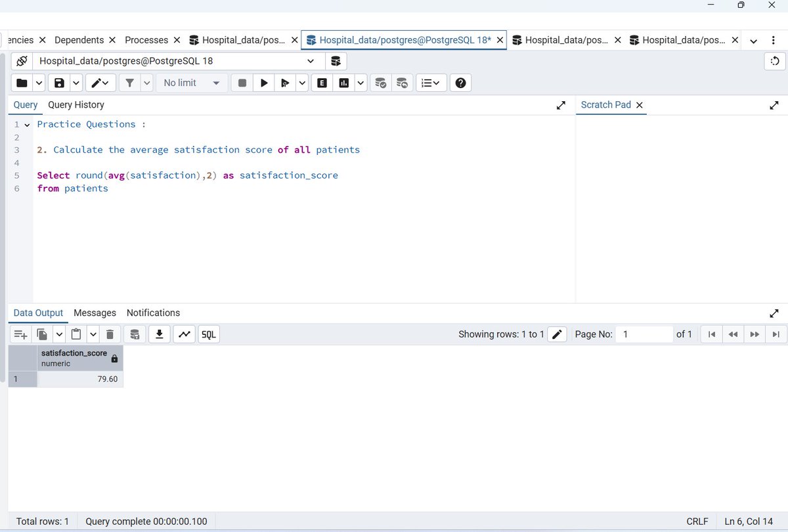This screenshot has height=532, width=788.
Task: Click the Commit transaction icon
Action: [x=380, y=83]
